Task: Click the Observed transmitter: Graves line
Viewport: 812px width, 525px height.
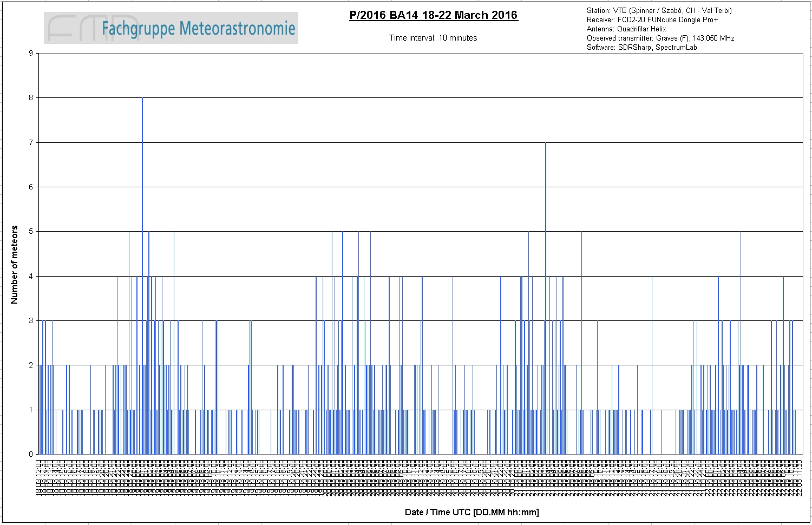Action: [x=660, y=38]
